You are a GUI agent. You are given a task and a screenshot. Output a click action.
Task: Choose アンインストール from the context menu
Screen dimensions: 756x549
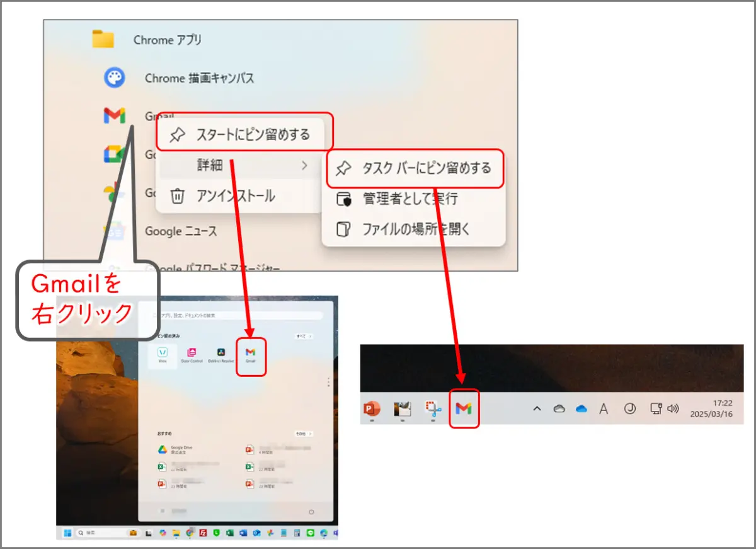236,196
